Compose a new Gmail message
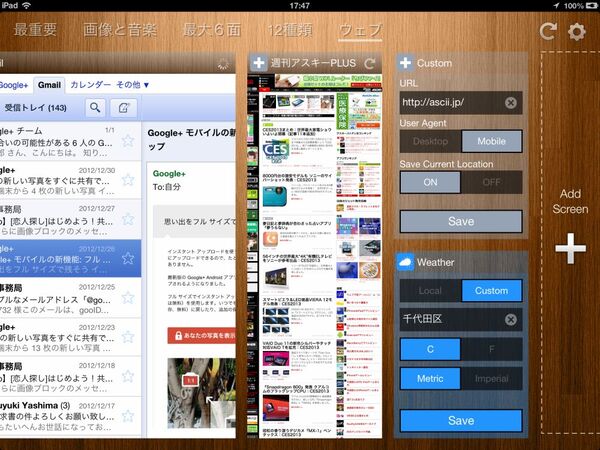The height and width of the screenshot is (450, 600). (x=124, y=108)
